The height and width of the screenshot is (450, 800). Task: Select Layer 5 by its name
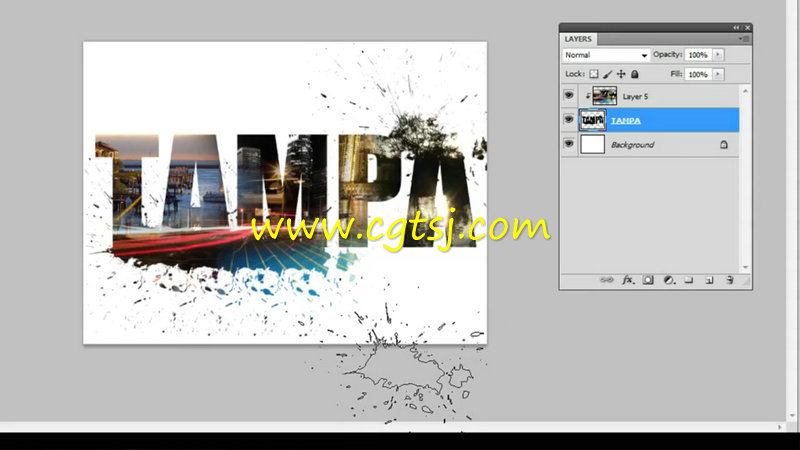635,96
